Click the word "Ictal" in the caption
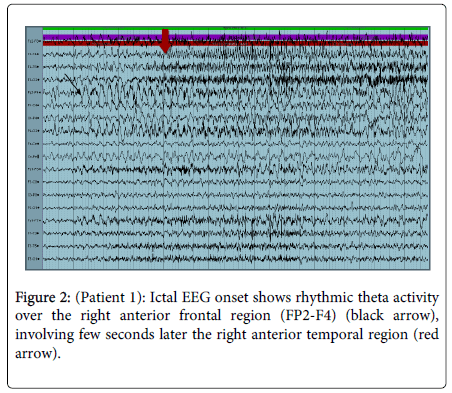The height and width of the screenshot is (393, 452). click(x=163, y=297)
